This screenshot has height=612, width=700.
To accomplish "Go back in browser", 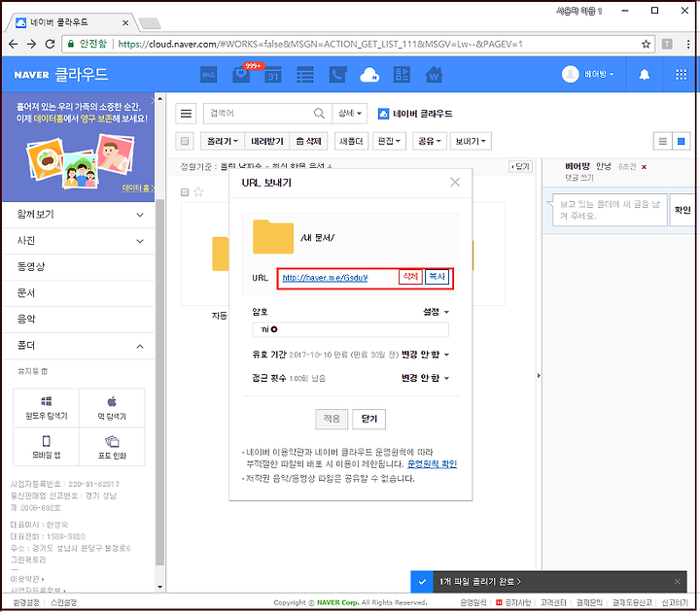I will click(x=14, y=44).
